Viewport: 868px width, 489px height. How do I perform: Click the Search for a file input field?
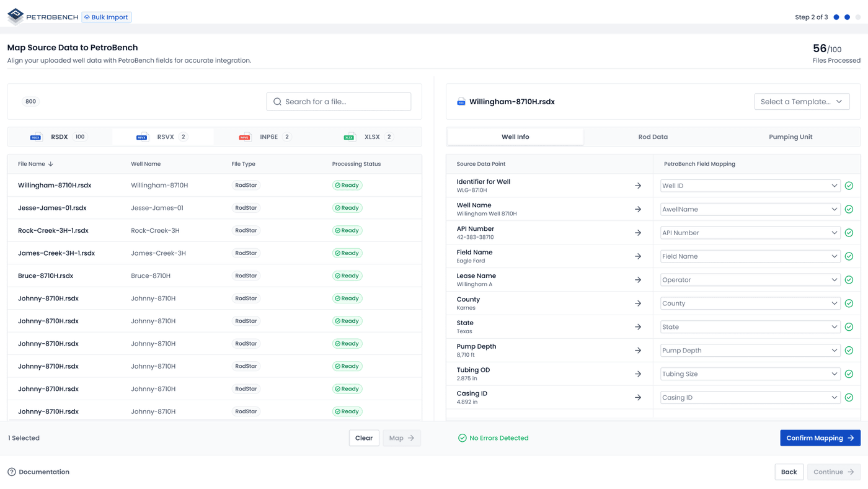click(x=338, y=101)
